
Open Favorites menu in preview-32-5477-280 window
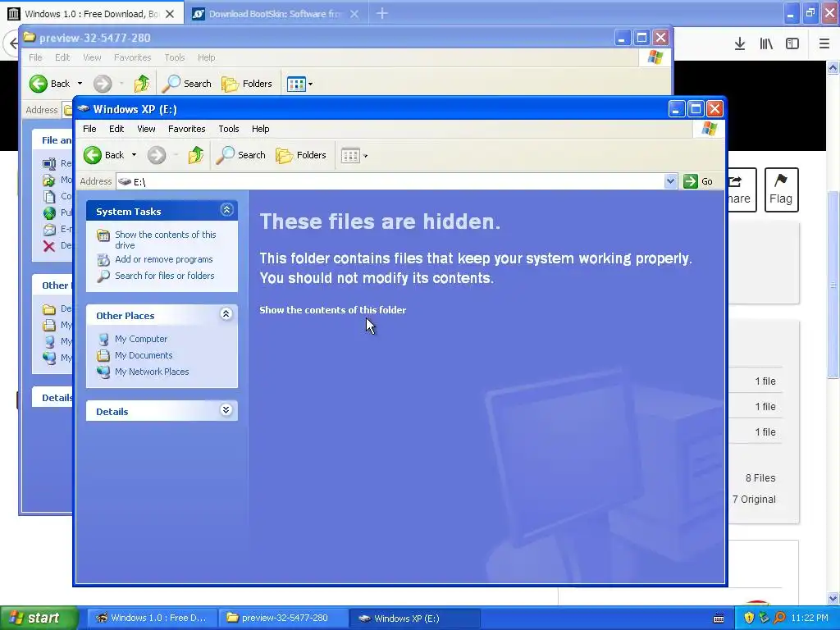[132, 57]
